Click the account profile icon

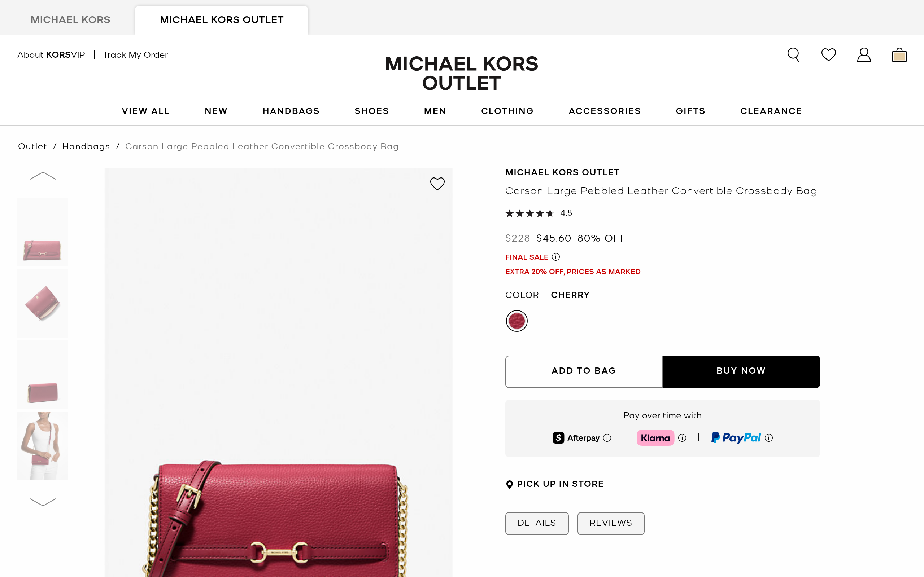(864, 55)
